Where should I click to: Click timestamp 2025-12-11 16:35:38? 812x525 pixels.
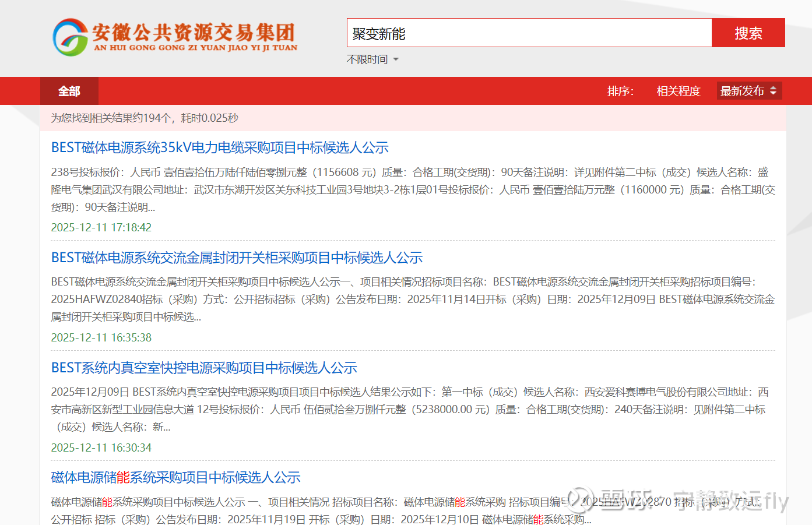click(x=101, y=337)
